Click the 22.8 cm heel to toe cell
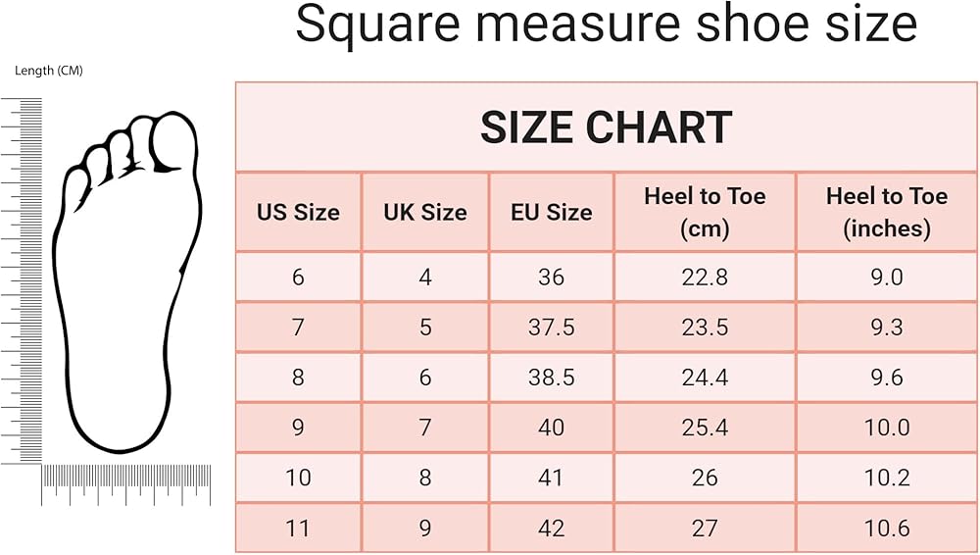Screen dimensions: 980x555 click(x=705, y=277)
